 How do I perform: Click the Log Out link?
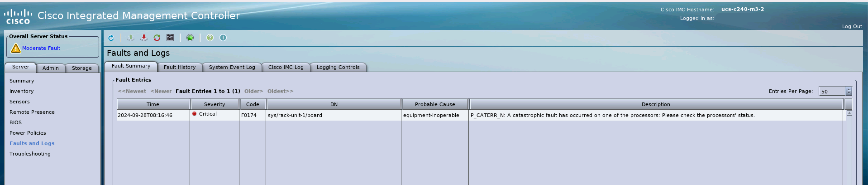(852, 26)
